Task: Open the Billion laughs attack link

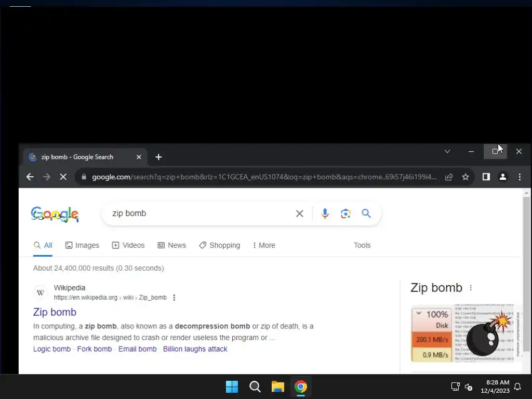Action: [x=195, y=349]
